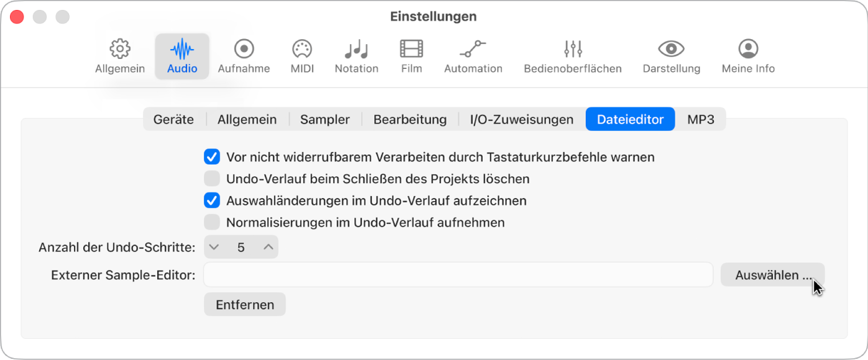Select the Film settings icon

pyautogui.click(x=411, y=56)
